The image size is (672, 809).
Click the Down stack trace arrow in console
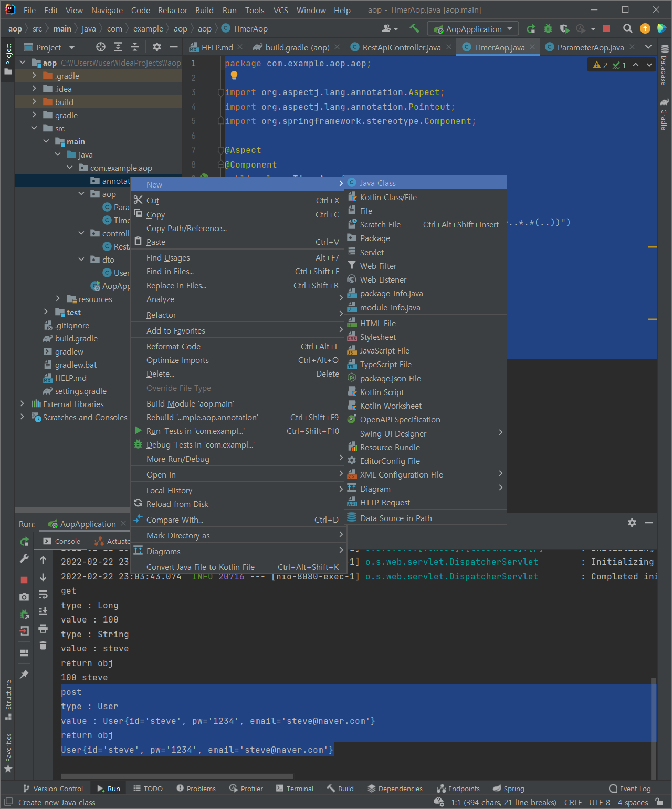coord(43,577)
